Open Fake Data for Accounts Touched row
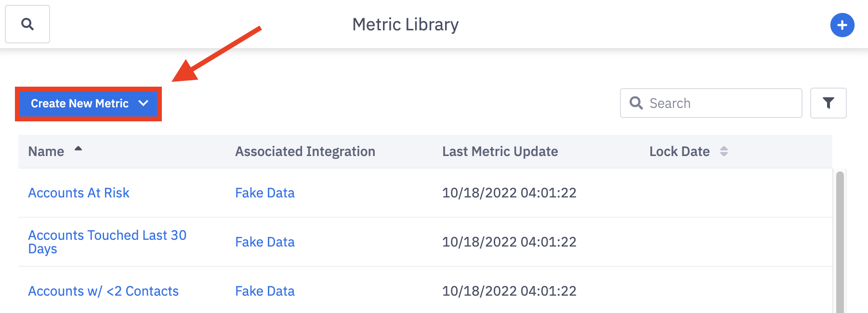This screenshot has height=313, width=868. 264,242
